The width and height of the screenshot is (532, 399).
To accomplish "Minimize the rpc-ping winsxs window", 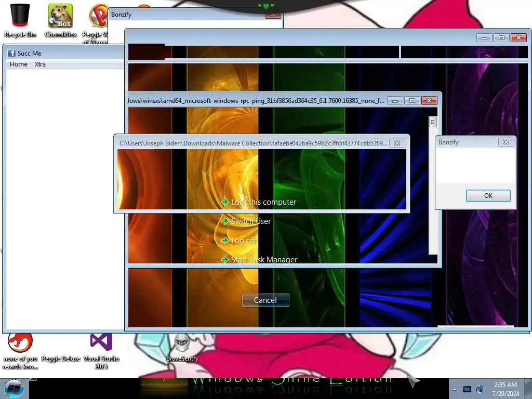I will pos(395,100).
